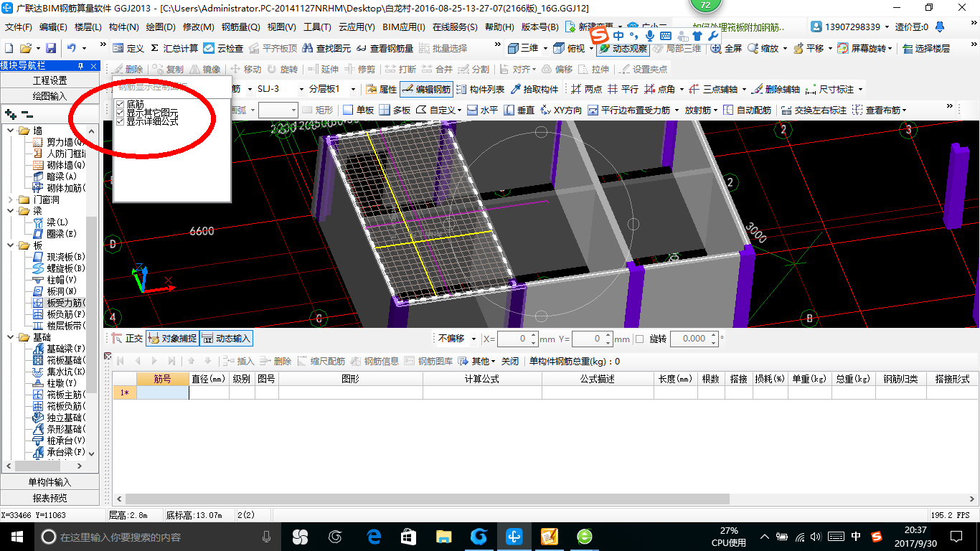
Task: Open 查找图元 find element tool
Action: (x=327, y=48)
